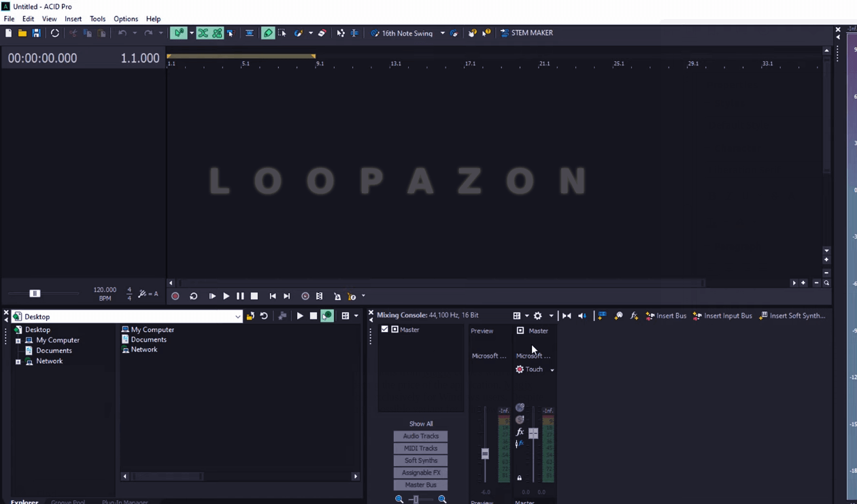The image size is (857, 504).
Task: Click the New project icon
Action: tap(8, 33)
